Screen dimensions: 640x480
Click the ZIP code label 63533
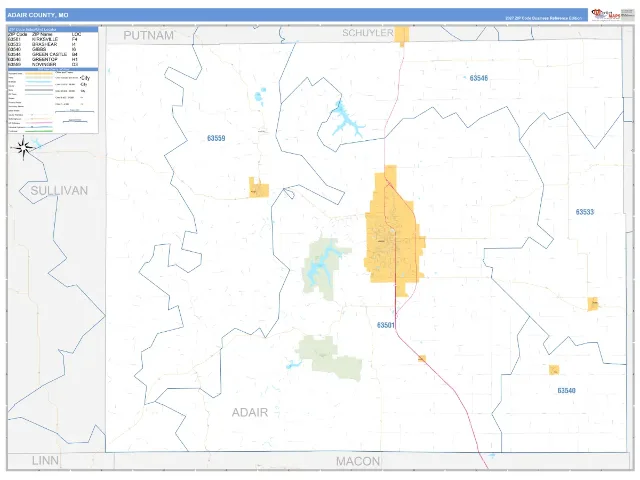click(x=584, y=212)
